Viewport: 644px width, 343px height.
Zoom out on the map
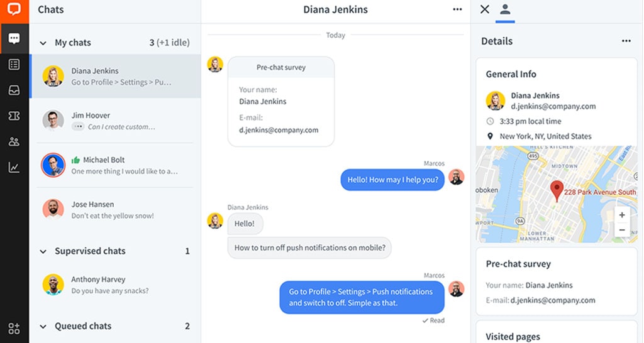point(622,230)
